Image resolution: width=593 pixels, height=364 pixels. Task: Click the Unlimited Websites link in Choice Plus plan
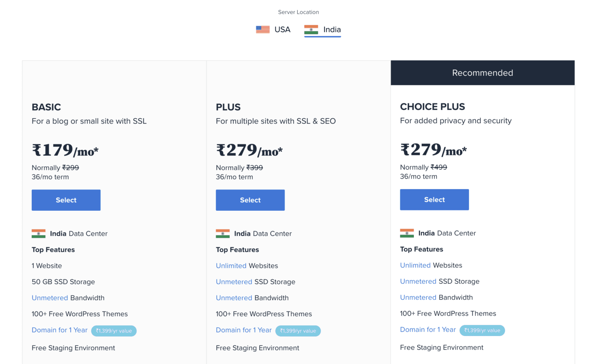click(416, 265)
